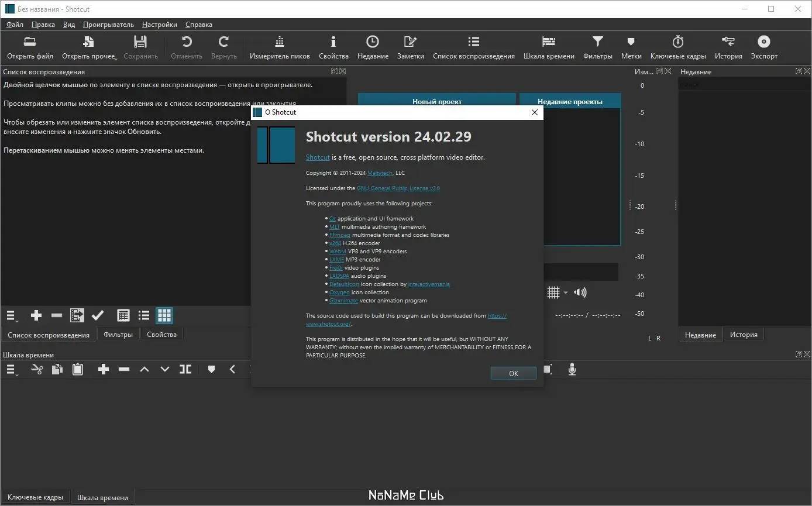This screenshot has height=506, width=812.
Task: Open the Настройки menu in menu bar
Action: (159, 25)
